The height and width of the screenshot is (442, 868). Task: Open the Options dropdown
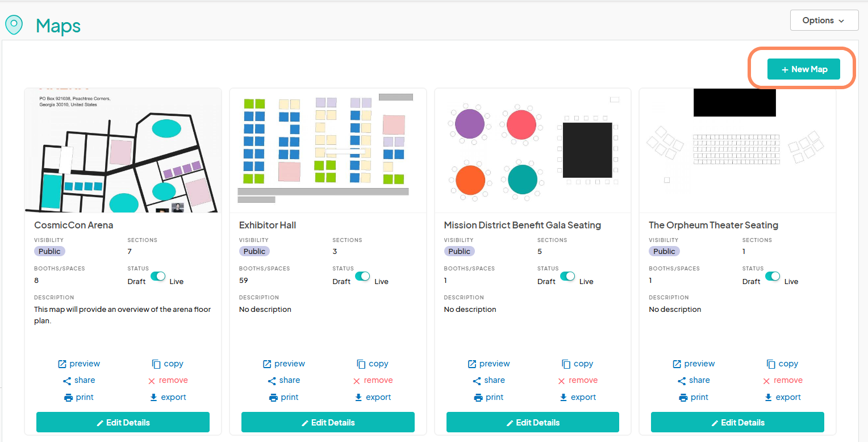824,20
